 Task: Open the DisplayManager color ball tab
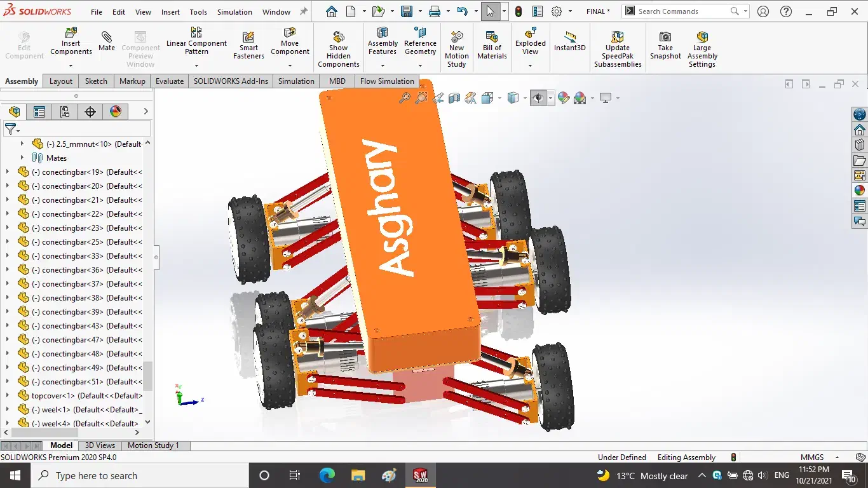click(x=116, y=112)
